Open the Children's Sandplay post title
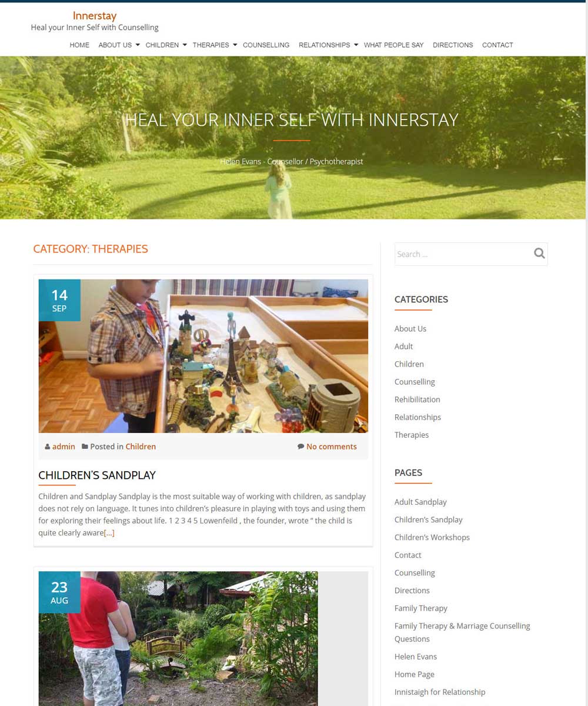Image resolution: width=588 pixels, height=706 pixels. [x=97, y=475]
